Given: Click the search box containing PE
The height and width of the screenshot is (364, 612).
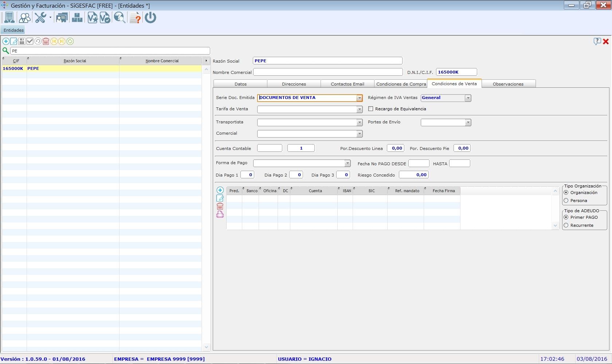Looking at the screenshot, I should [110, 51].
